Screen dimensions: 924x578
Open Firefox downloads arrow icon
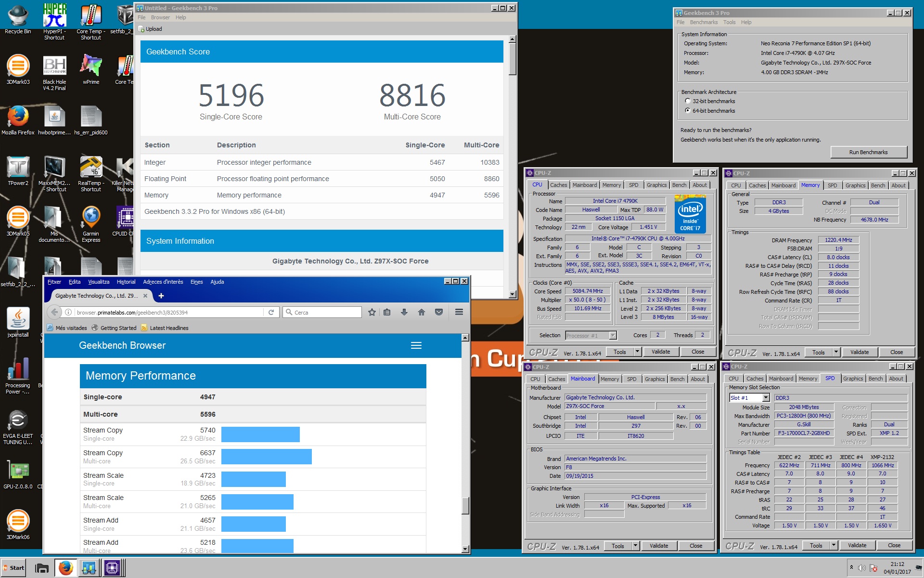404,312
